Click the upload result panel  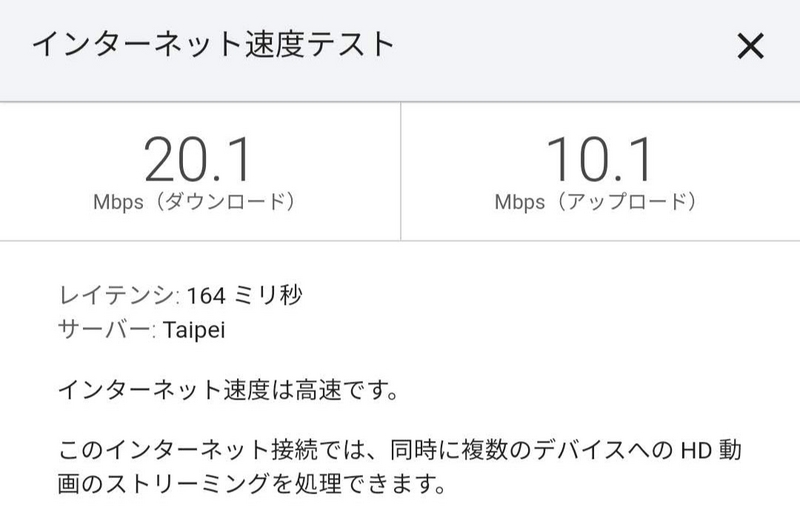pos(601,171)
